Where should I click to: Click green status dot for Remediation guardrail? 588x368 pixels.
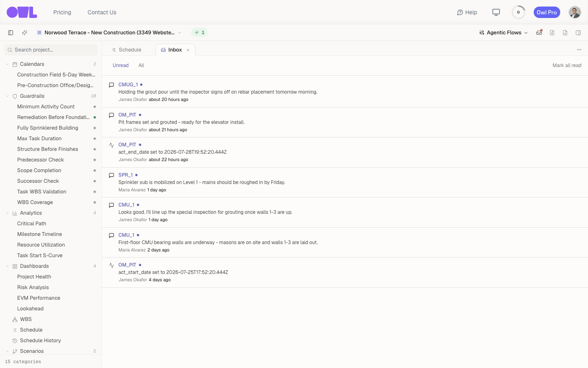[x=95, y=117]
